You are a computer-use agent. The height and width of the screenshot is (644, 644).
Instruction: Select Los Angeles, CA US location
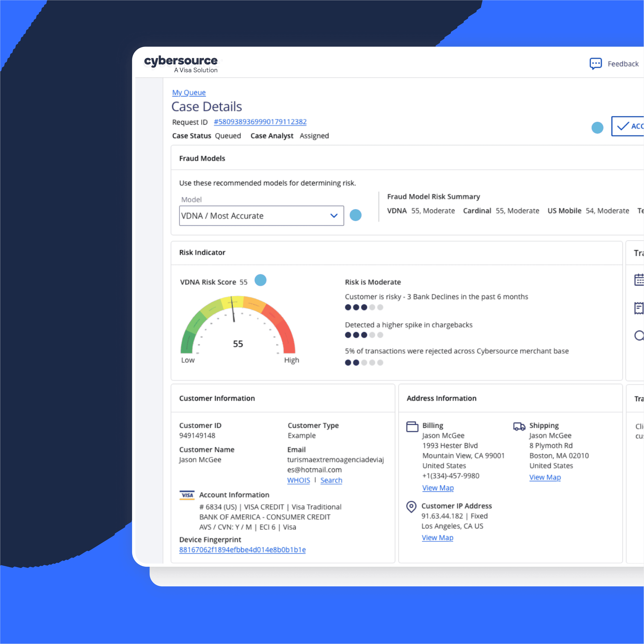click(452, 526)
